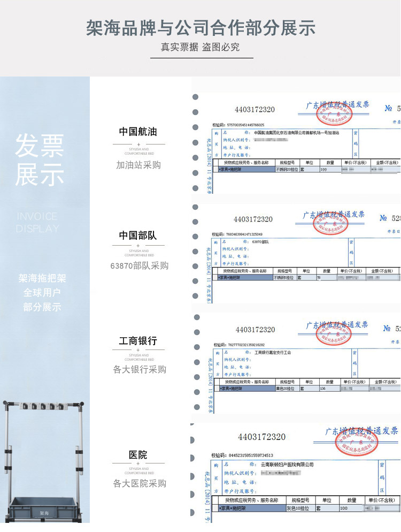Click the sidebar line '部分展示' under 全球用户
The height and width of the screenshot is (532, 401).
(x=42, y=307)
